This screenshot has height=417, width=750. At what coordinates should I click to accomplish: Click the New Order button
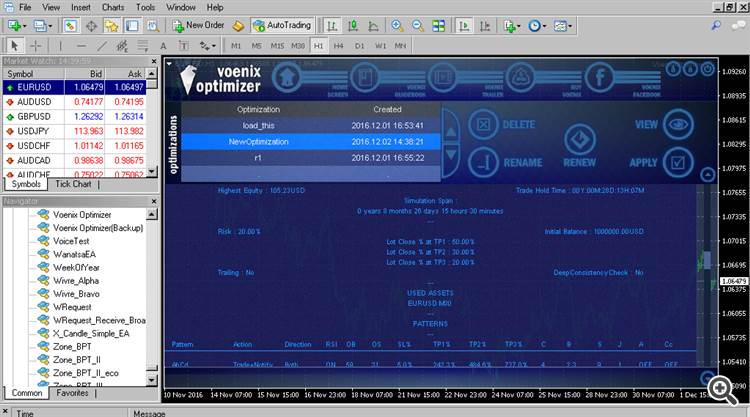(199, 25)
